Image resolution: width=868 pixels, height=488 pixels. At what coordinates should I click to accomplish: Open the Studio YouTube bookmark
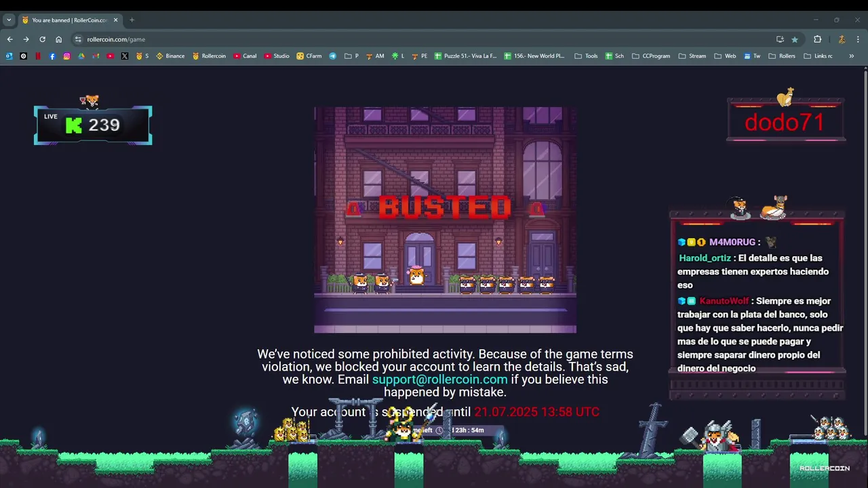(x=277, y=56)
